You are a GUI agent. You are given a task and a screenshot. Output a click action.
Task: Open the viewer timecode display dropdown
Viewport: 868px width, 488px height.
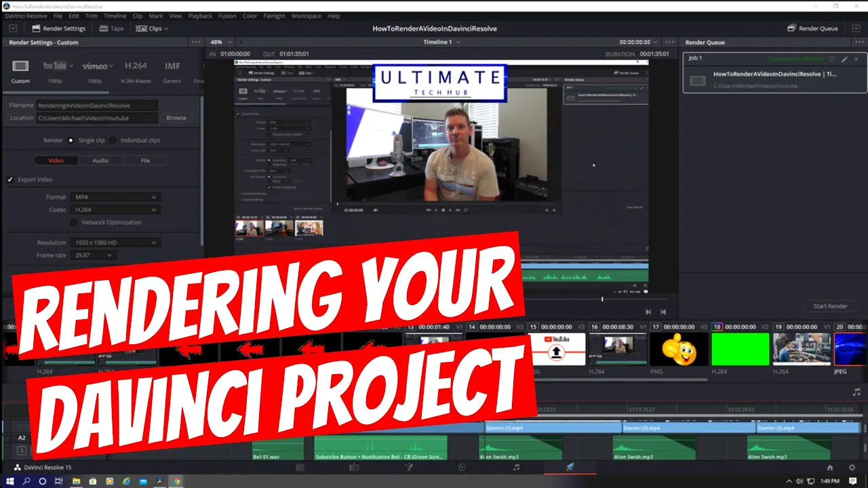pos(639,42)
